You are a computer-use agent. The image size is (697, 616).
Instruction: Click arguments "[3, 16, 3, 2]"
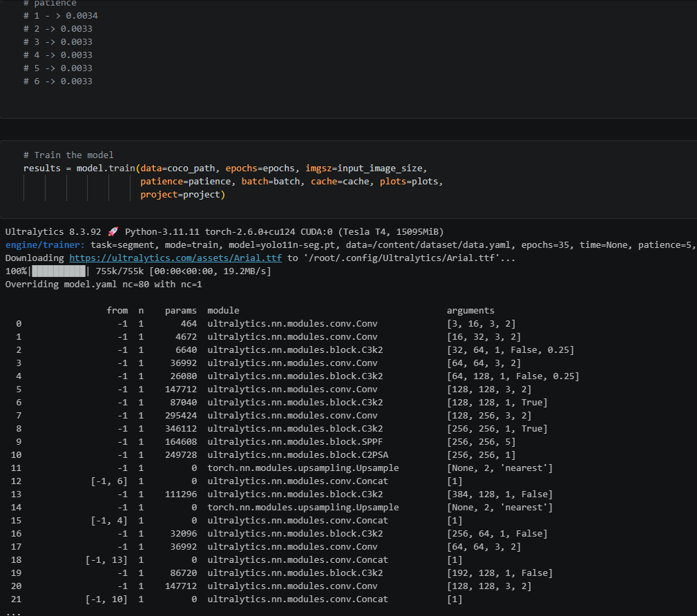point(481,324)
